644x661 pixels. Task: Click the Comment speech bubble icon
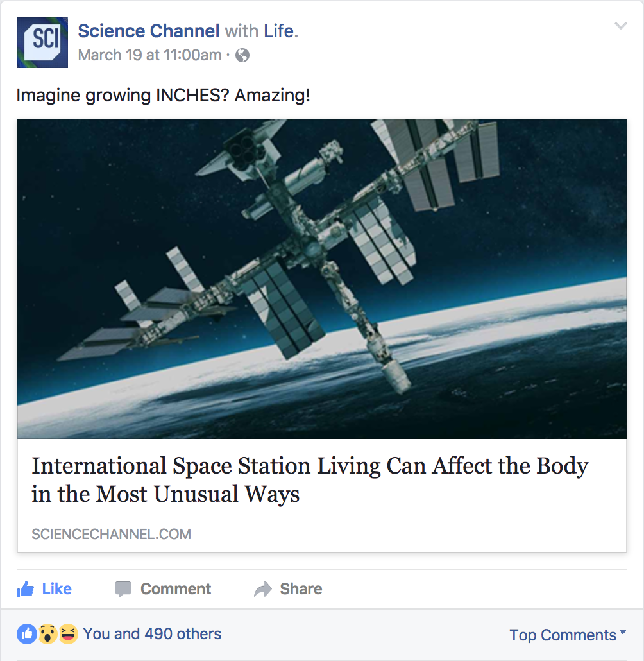click(x=123, y=589)
